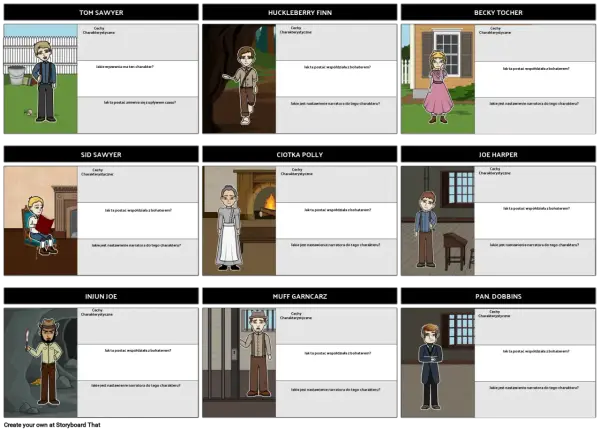Click 'Cechy Charakterystyczne' in Iniun Joe's card
600x432 pixels.
click(97, 312)
